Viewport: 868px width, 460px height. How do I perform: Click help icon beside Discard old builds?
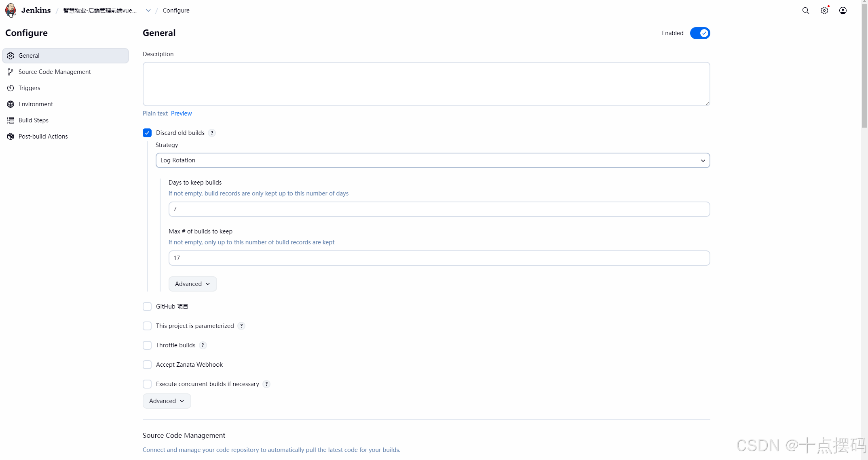tap(212, 133)
